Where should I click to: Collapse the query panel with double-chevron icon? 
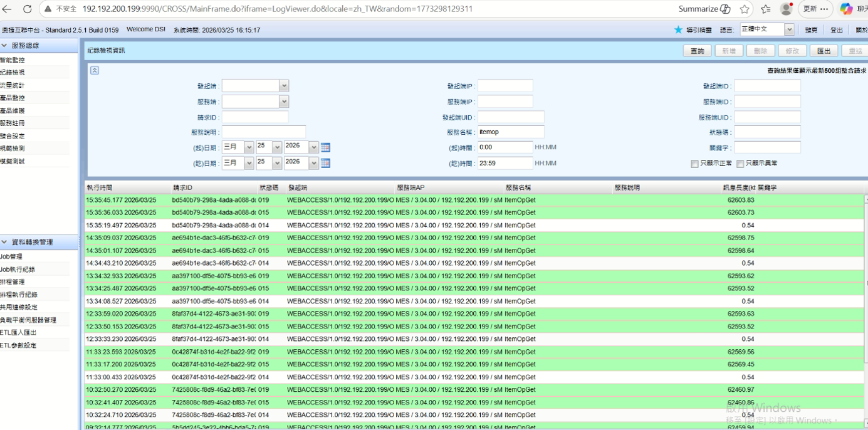pos(95,70)
